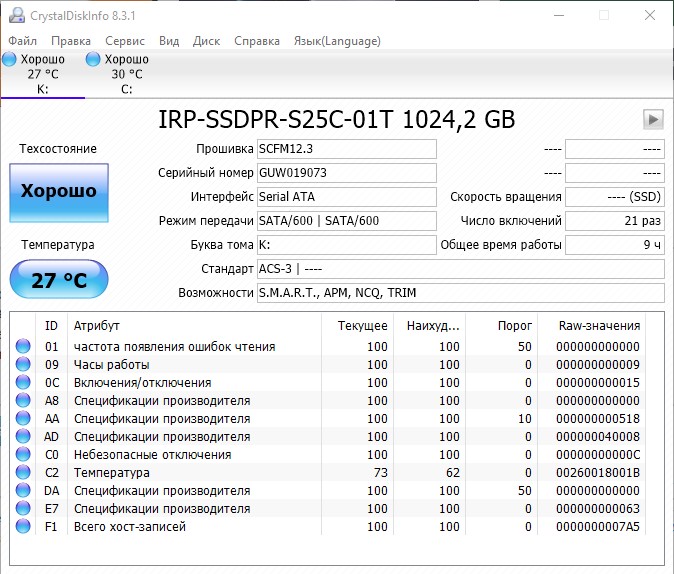Click the blue Хорошо health status button
This screenshot has width=674, height=574.
(x=59, y=192)
